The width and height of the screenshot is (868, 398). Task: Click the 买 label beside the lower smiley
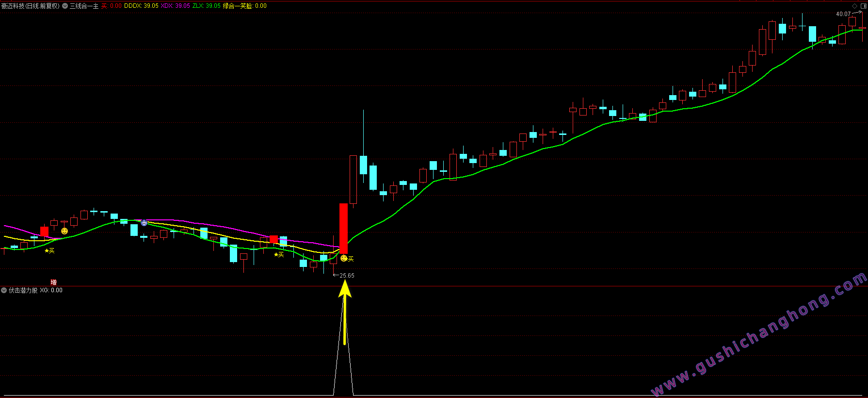click(x=351, y=259)
